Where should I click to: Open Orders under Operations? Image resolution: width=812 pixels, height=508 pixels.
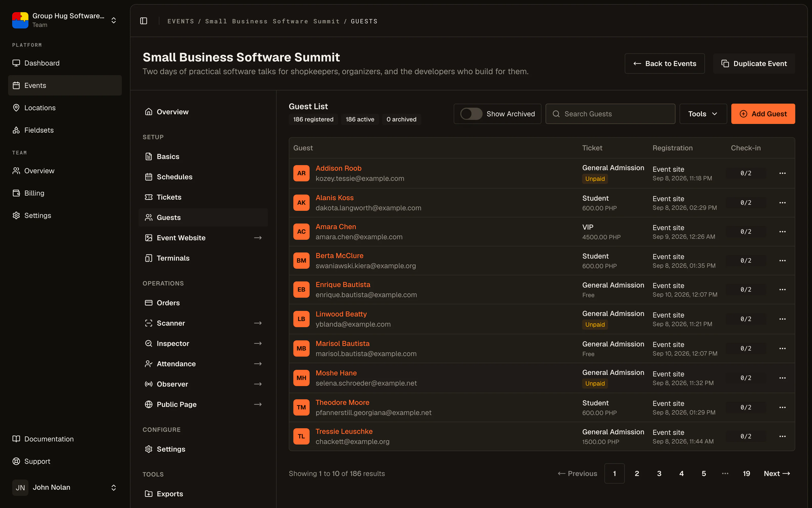pyautogui.click(x=203, y=303)
